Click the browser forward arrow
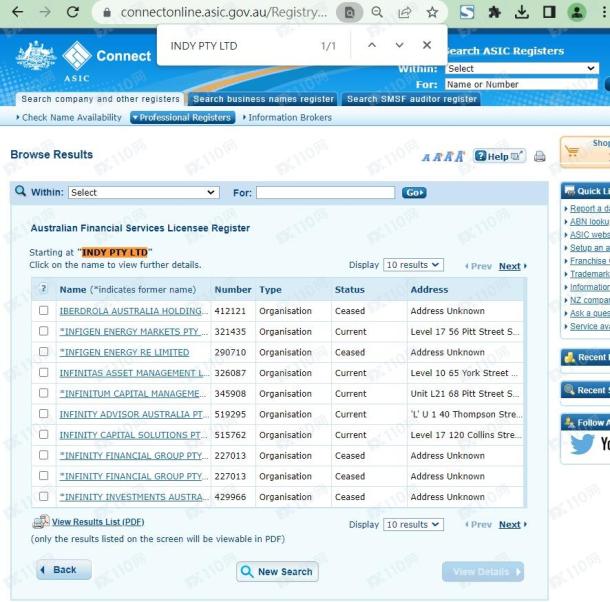Image resolution: width=610 pixels, height=602 pixels. 45,12
